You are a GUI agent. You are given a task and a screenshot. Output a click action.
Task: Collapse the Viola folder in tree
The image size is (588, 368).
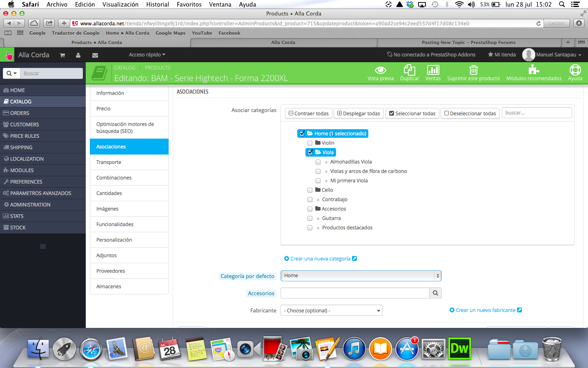point(318,153)
